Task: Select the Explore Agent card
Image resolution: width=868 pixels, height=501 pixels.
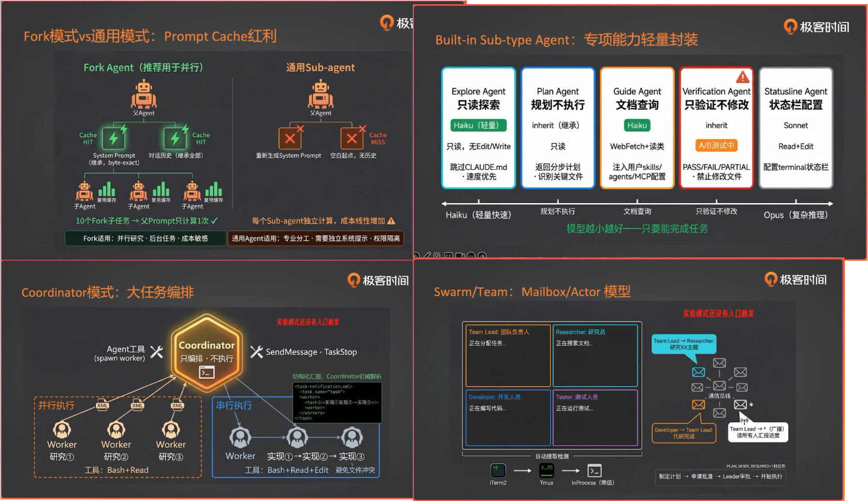Action: tap(479, 128)
